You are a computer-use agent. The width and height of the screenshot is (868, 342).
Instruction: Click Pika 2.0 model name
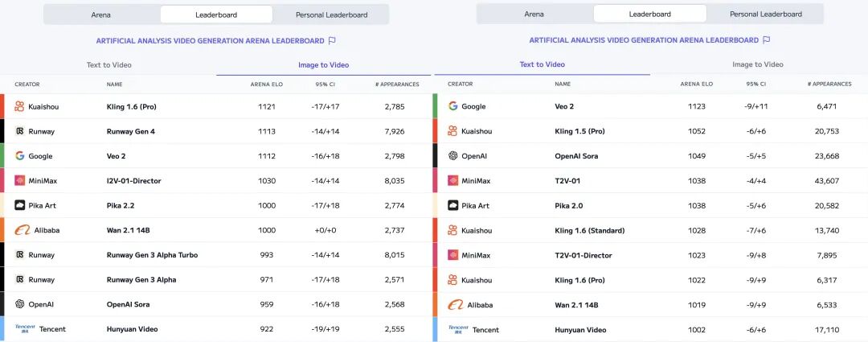568,206
